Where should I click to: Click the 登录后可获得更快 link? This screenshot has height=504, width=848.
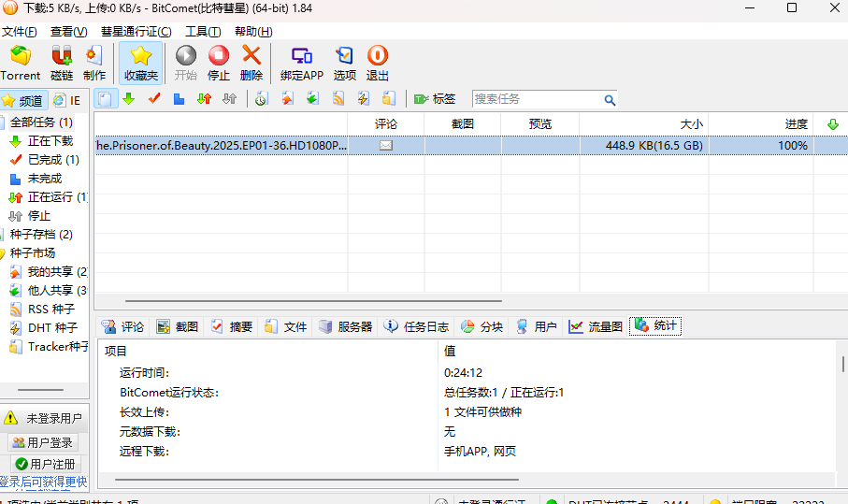click(43, 482)
